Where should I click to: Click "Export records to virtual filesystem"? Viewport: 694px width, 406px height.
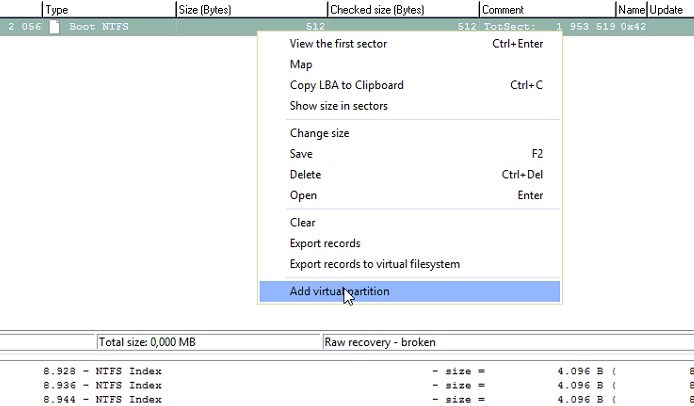(x=374, y=265)
